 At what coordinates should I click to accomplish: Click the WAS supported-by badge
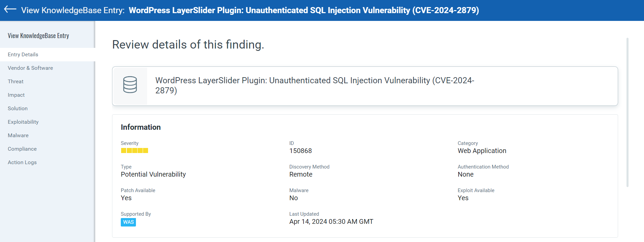coord(128,222)
